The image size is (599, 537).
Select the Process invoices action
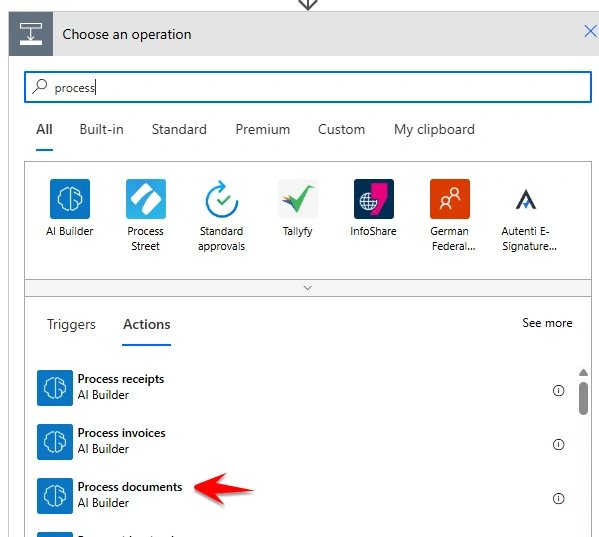(x=300, y=442)
